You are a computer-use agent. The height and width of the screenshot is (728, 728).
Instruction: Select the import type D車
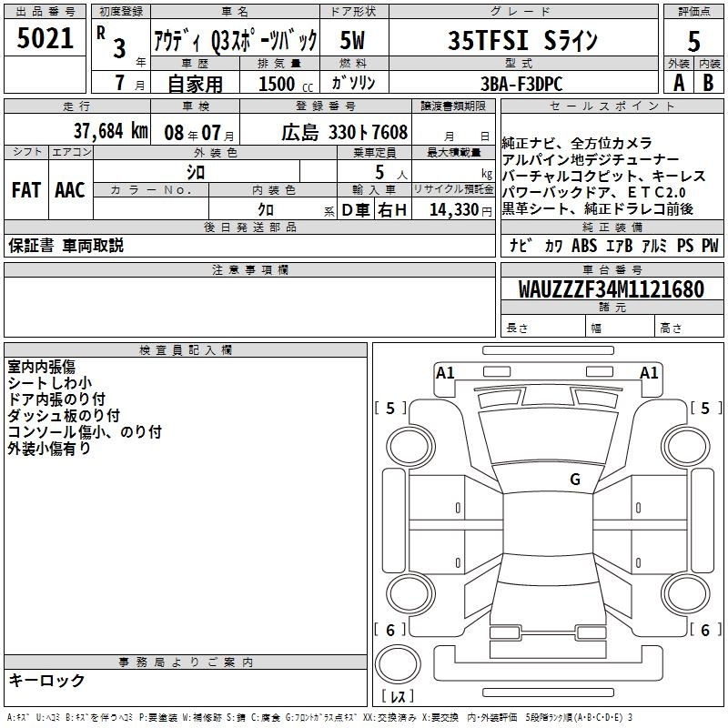(x=356, y=210)
